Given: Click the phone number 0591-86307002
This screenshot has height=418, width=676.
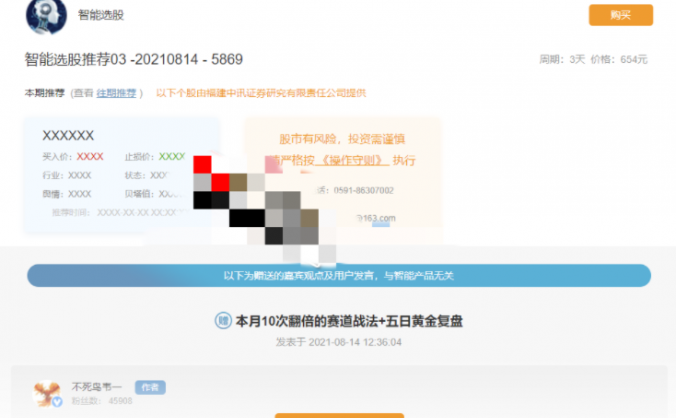Looking at the screenshot, I should [x=363, y=190].
